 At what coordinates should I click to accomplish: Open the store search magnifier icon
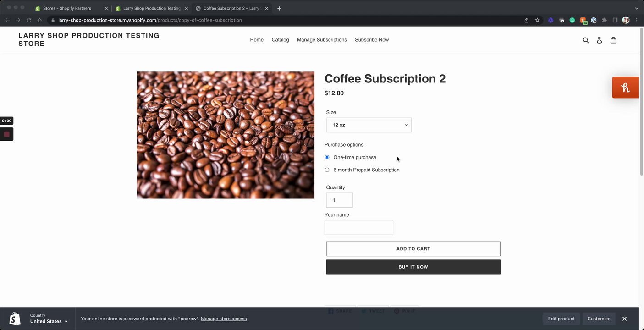tap(586, 40)
